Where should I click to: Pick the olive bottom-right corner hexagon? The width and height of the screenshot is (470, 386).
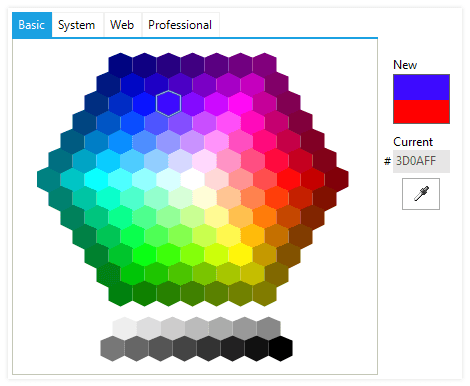tap(265, 293)
